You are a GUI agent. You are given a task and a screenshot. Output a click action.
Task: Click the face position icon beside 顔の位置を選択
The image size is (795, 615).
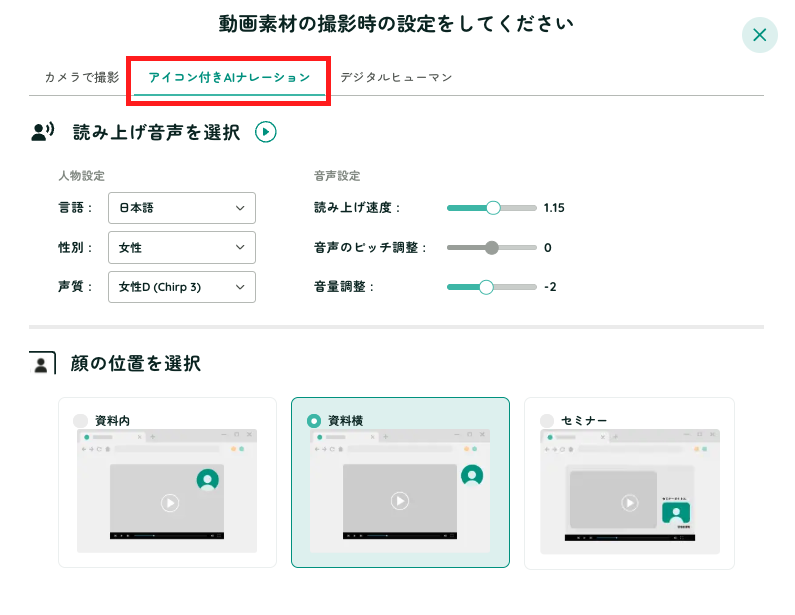coord(41,363)
